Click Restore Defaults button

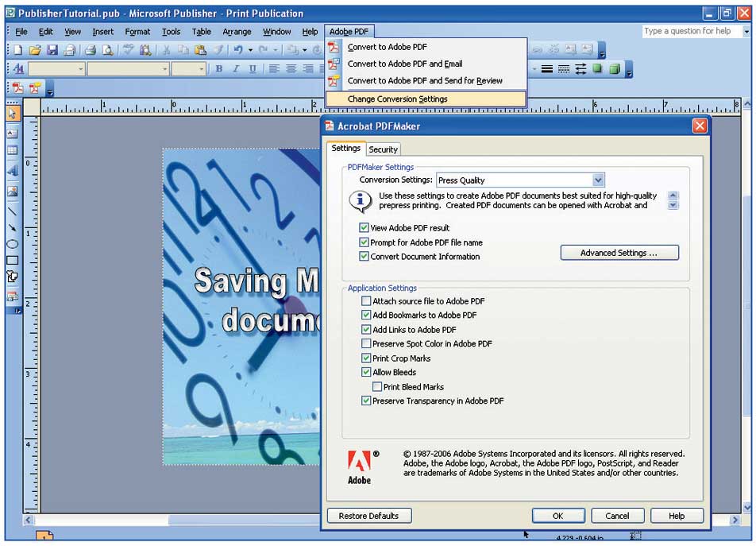(369, 516)
